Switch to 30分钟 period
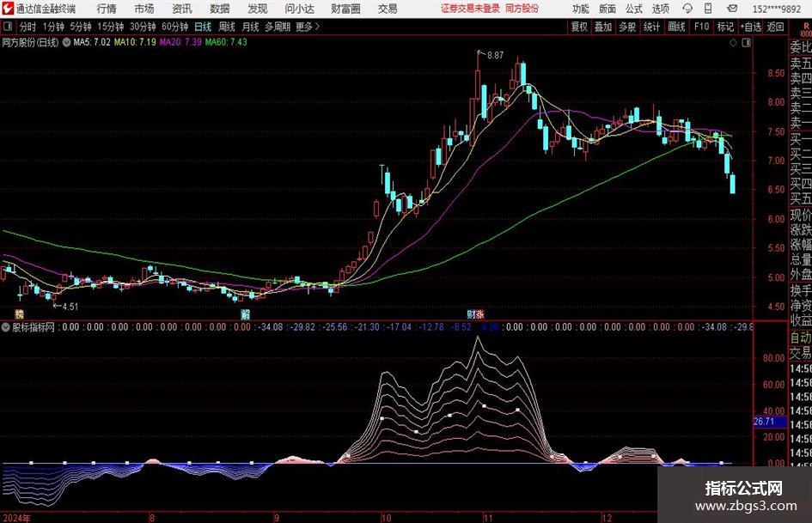 click(143, 27)
